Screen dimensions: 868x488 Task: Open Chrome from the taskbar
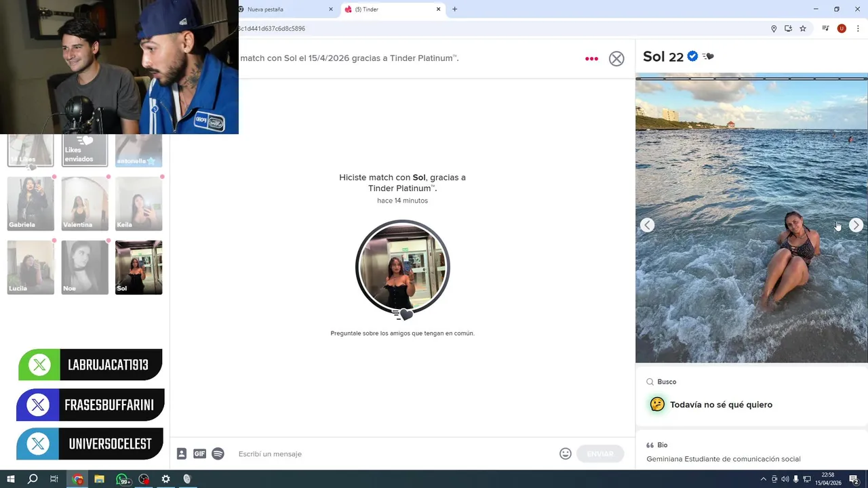click(78, 479)
